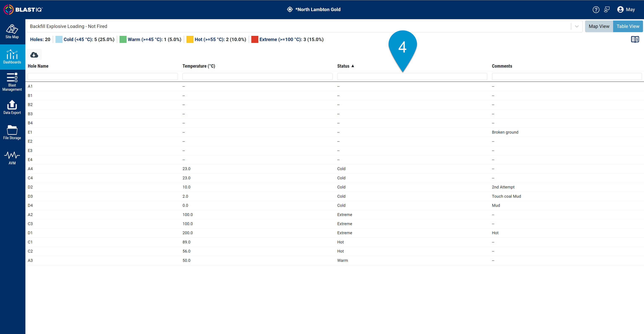
Task: Click the Hot yellow swatch
Action: click(x=190, y=39)
